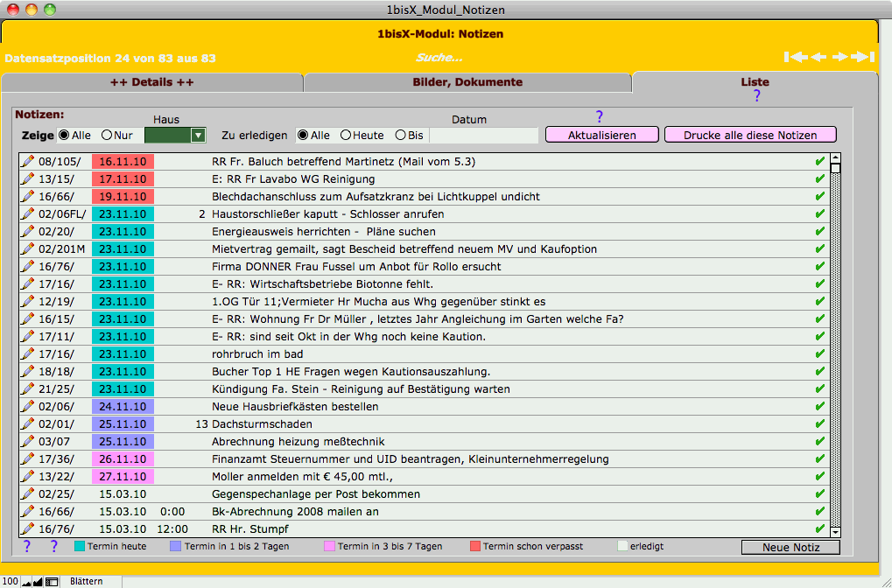This screenshot has width=892, height=588.
Task: Click green checkmark on 'Kündigung Fa. Stein' row
Action: (819, 389)
